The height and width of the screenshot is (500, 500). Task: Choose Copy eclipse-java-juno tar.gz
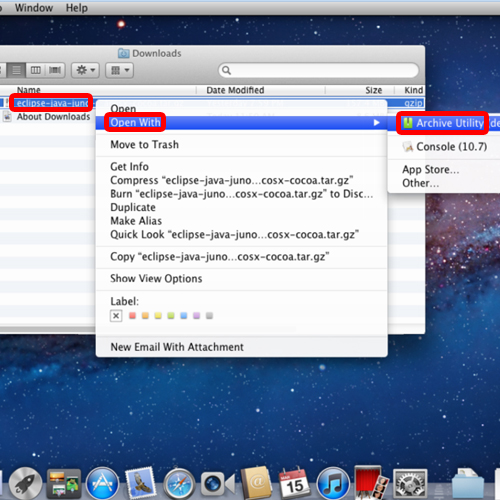(220, 256)
